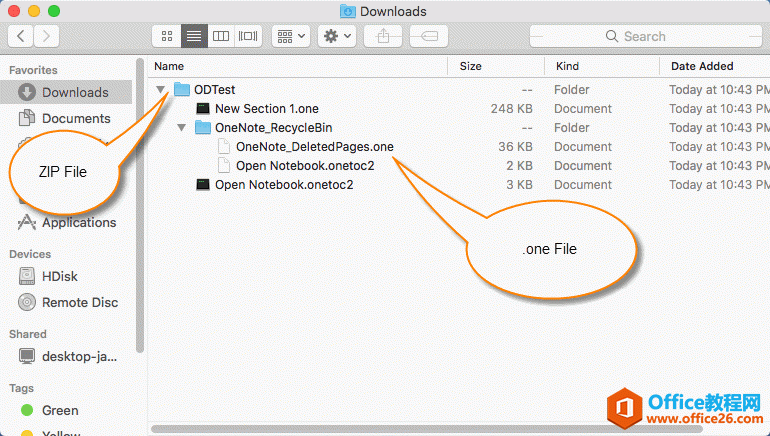This screenshot has width=770, height=436.
Task: Go back with the left chevron button
Action: tap(21, 36)
